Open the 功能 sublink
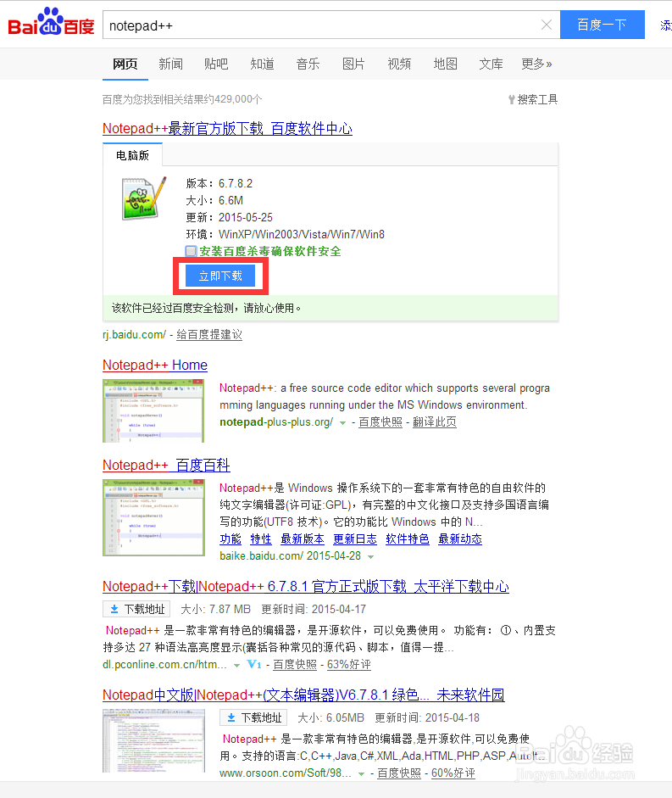Screen dimensions: 672x798 [x=230, y=539]
